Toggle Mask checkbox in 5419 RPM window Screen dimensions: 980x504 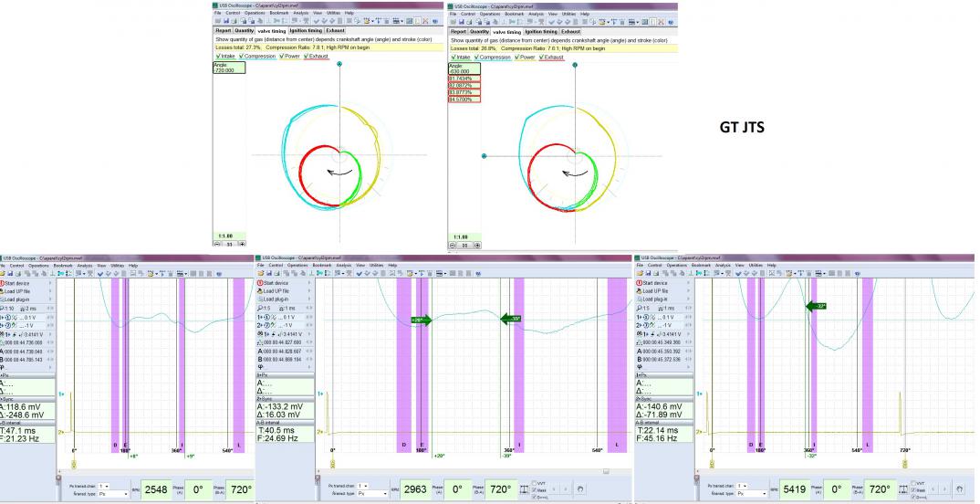click(x=913, y=489)
